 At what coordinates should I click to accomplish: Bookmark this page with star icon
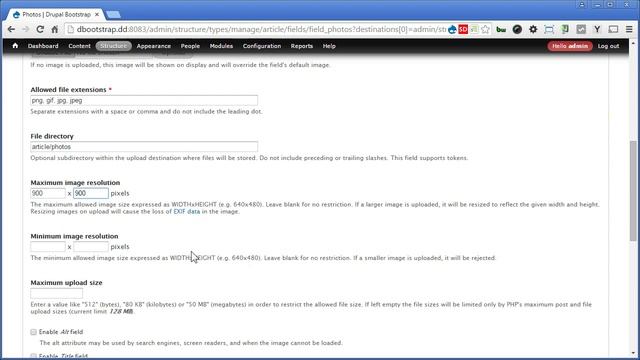point(485,29)
